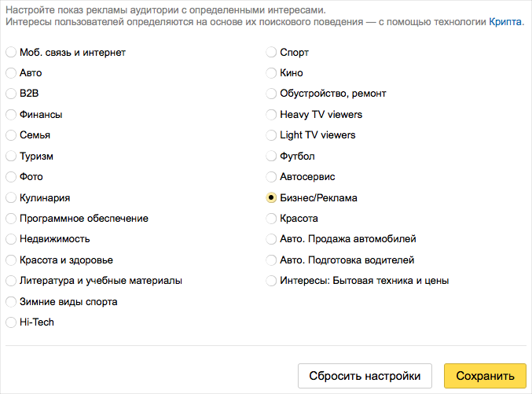532x394 pixels.
Task: Choose the Hi-Tech radio option
Action: pyautogui.click(x=11, y=322)
